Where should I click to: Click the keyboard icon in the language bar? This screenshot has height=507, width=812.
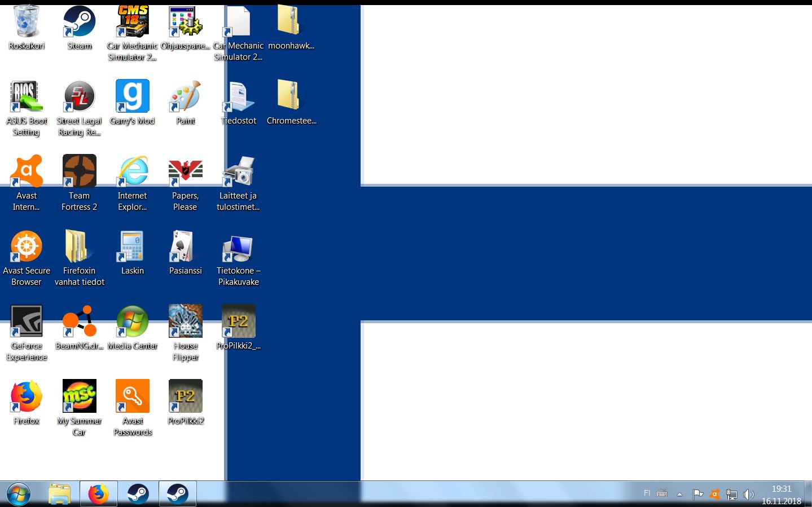click(662, 494)
